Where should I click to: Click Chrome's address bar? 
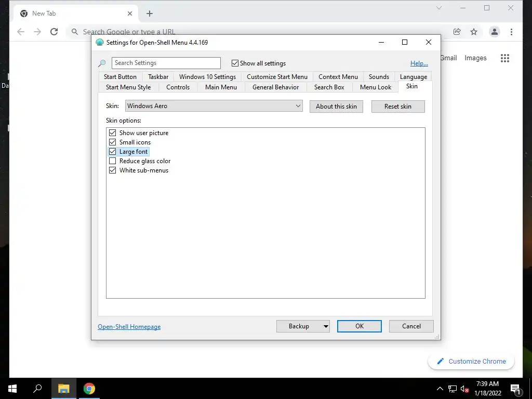(258, 32)
